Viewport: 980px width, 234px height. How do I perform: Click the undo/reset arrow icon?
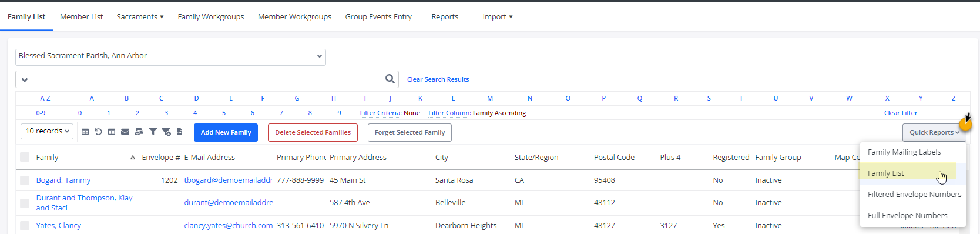98,132
